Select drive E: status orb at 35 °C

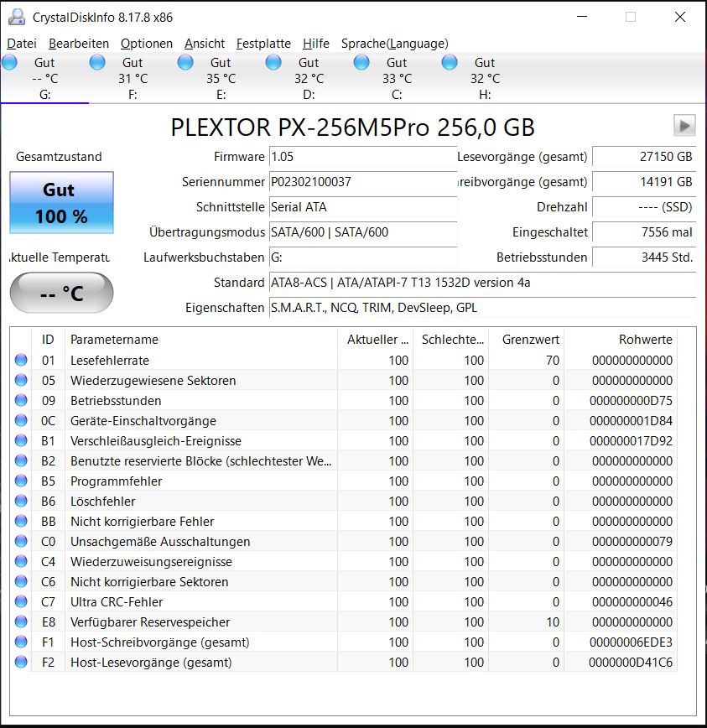(185, 62)
